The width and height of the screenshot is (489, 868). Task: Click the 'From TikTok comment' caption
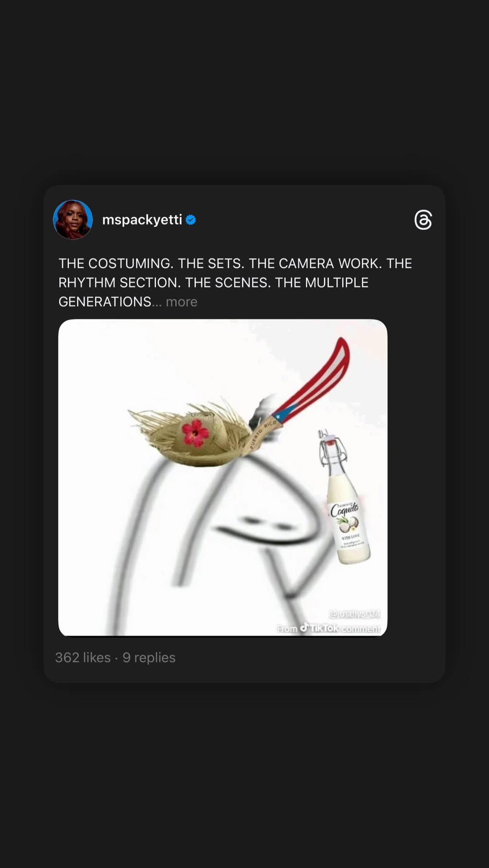pos(329,628)
